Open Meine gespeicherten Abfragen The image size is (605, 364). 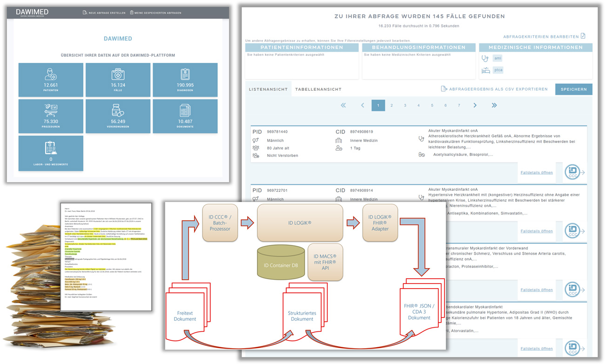pos(155,13)
